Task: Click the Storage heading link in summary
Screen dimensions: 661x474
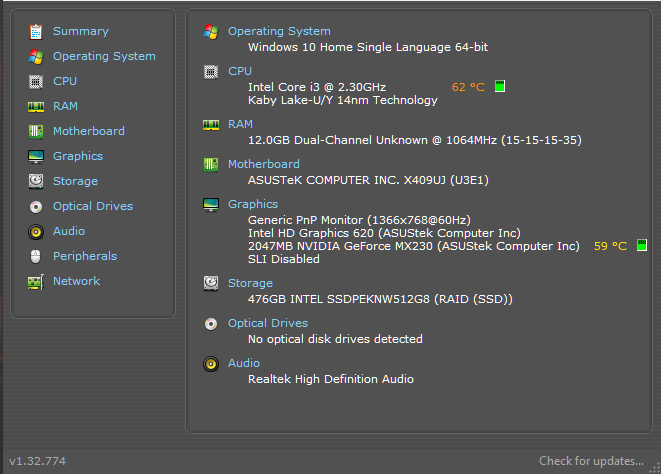Action: pos(250,283)
